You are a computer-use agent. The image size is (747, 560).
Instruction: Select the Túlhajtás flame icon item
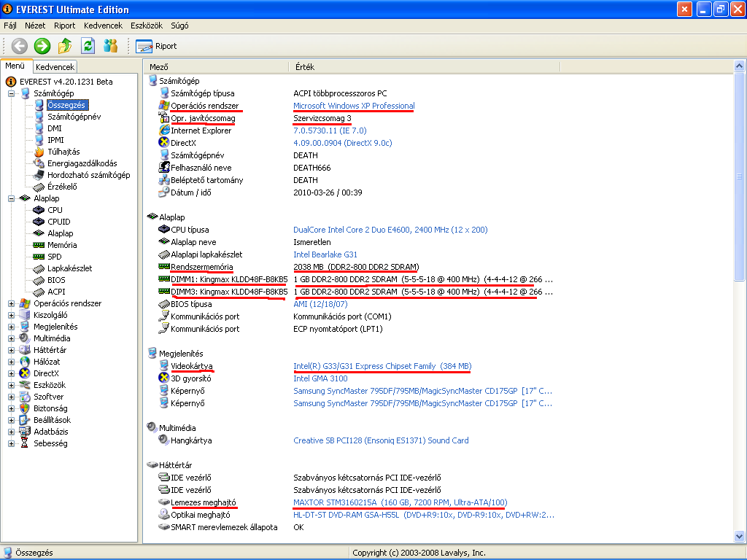[39, 152]
